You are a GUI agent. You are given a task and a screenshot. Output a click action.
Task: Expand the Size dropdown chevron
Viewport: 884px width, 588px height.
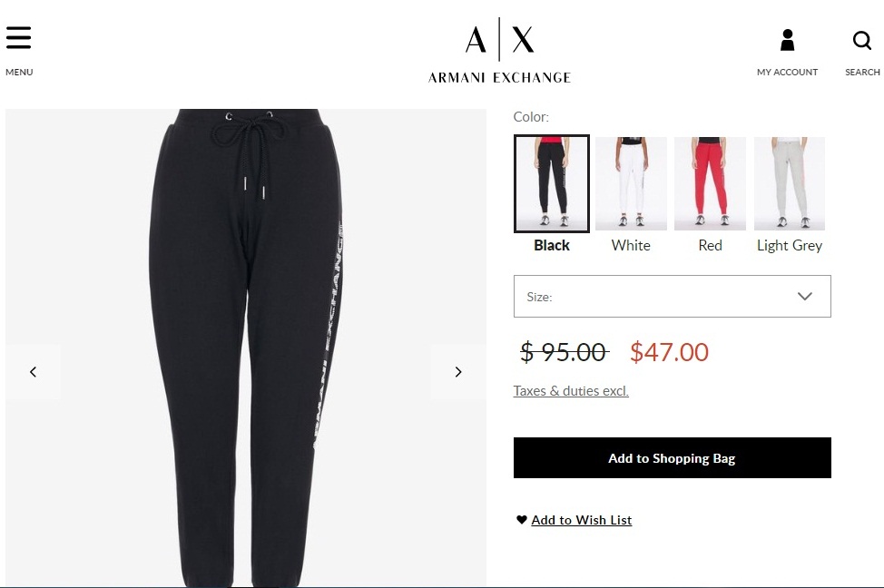[804, 297]
